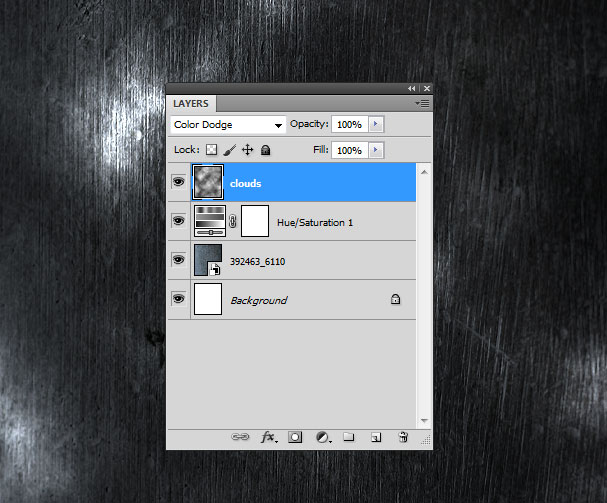Click the Fill 100% field

click(x=350, y=150)
